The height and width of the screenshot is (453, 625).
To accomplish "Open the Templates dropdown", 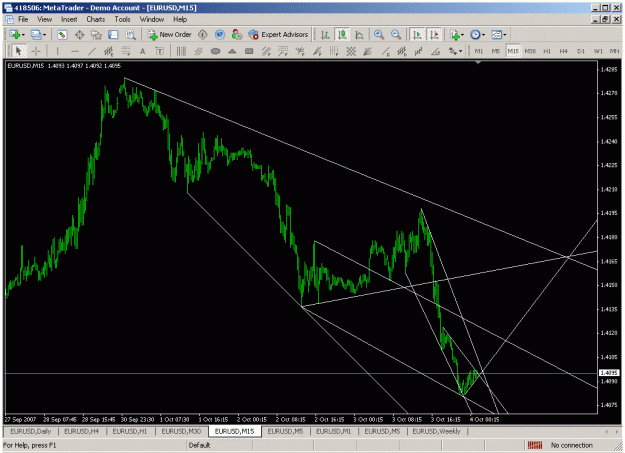I will (498, 35).
